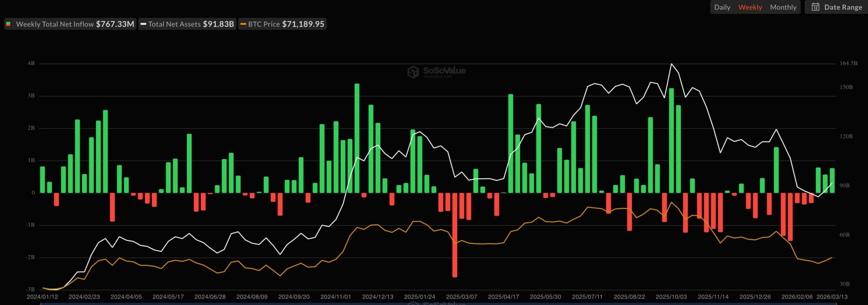Toggle Total Net Assets line series
Image resolution: width=868 pixels, height=305 pixels.
[x=187, y=24]
